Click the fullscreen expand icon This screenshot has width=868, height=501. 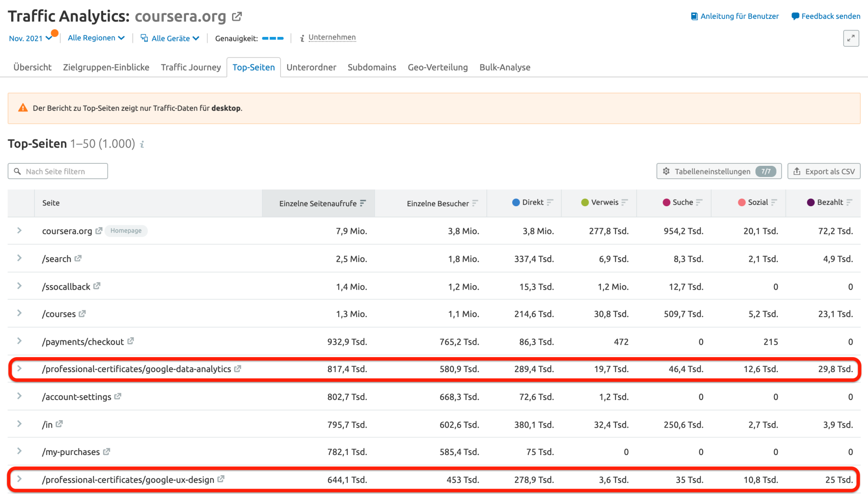point(851,38)
